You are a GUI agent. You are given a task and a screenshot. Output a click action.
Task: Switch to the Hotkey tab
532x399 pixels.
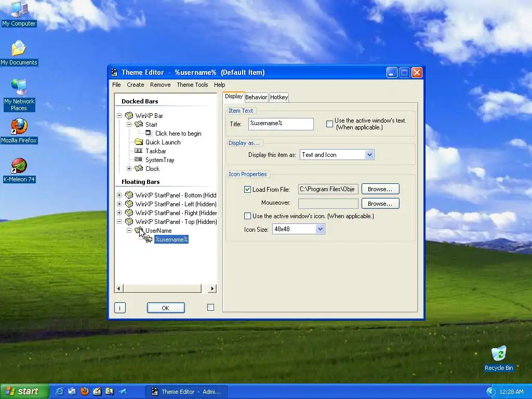pyautogui.click(x=279, y=97)
